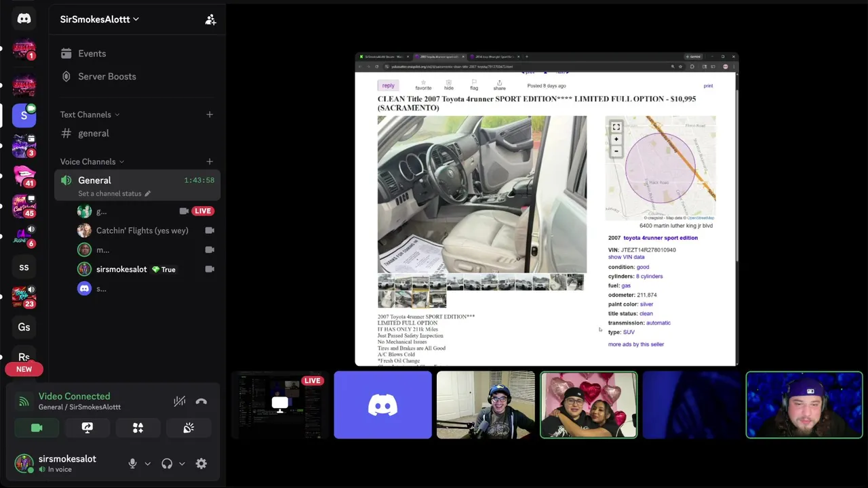Click reply button in streamed Craigslist page
The height and width of the screenshot is (488, 868).
click(x=388, y=85)
